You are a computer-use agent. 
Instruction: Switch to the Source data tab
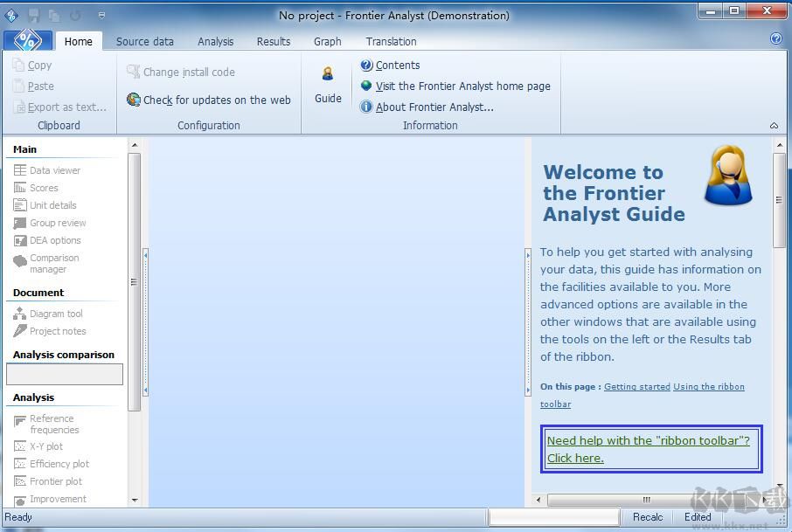click(x=144, y=41)
